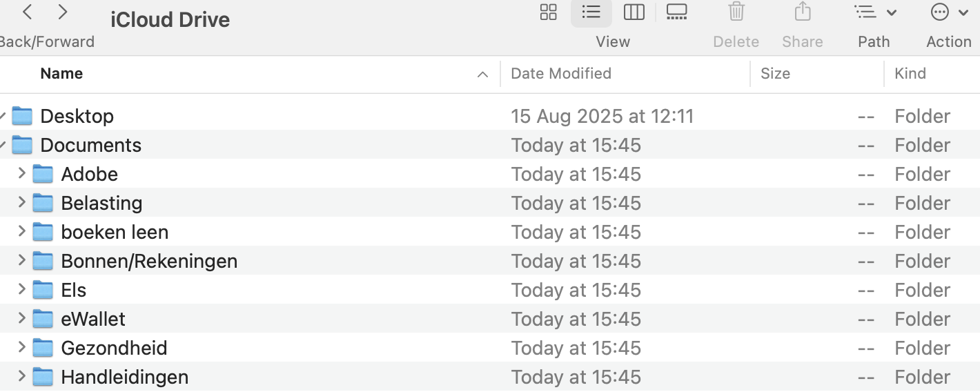Sort by Date Modified column
The image size is (980, 392).
pos(561,74)
